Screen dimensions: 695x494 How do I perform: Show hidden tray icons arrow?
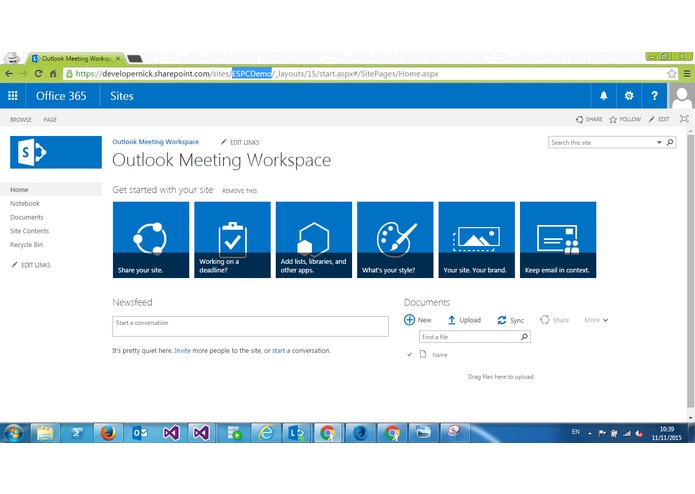click(x=590, y=433)
